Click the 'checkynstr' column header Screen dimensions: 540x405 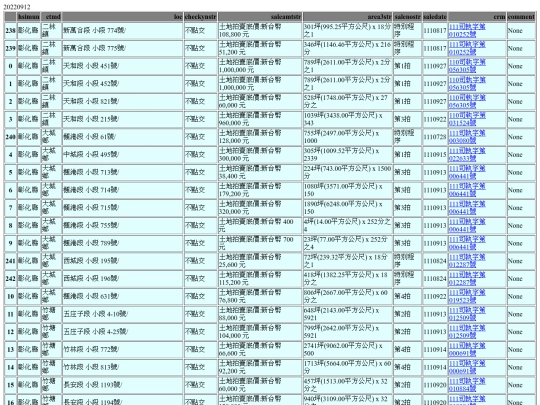click(x=200, y=17)
